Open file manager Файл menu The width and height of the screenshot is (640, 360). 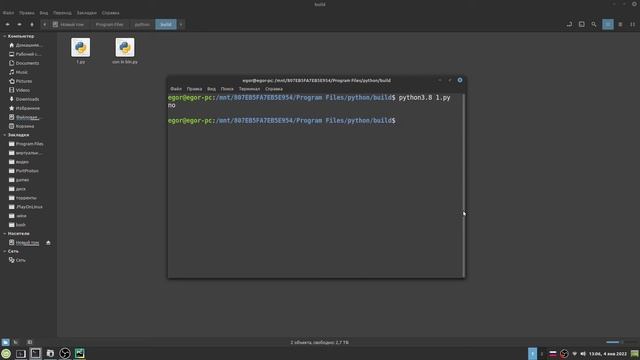(x=8, y=13)
